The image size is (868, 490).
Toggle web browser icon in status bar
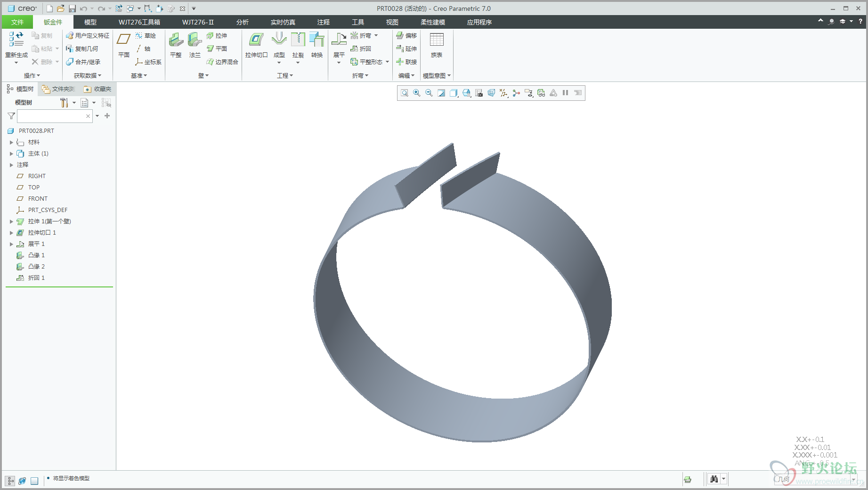pyautogui.click(x=22, y=481)
